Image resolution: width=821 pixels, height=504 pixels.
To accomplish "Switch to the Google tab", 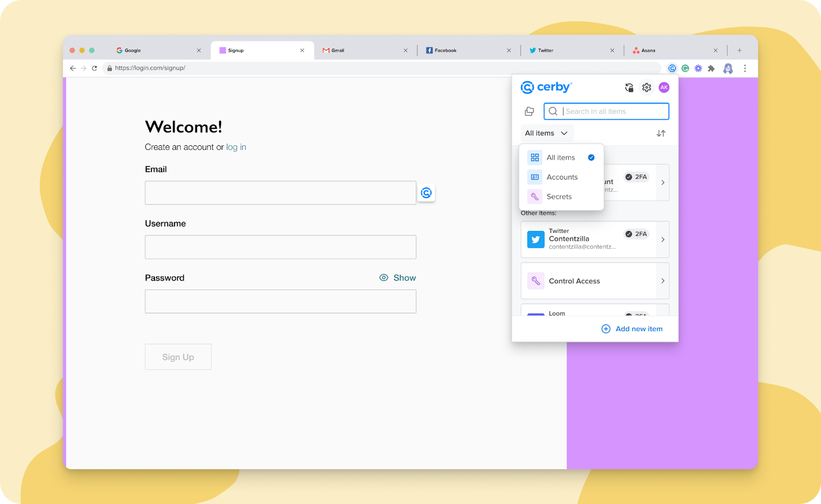I will (159, 50).
